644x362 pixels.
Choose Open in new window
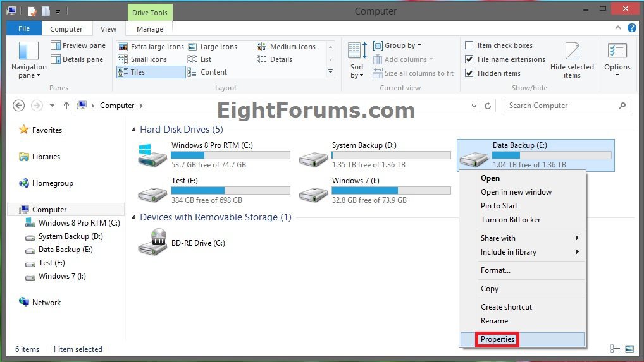[523, 192]
